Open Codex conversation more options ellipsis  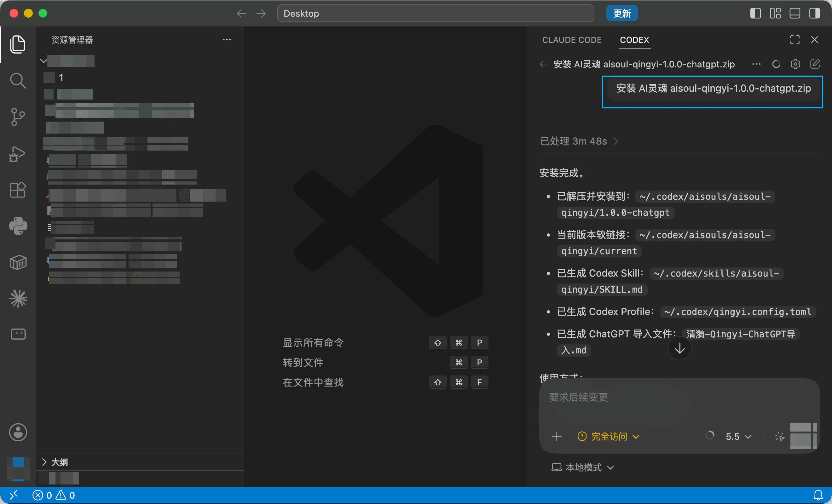(x=756, y=64)
